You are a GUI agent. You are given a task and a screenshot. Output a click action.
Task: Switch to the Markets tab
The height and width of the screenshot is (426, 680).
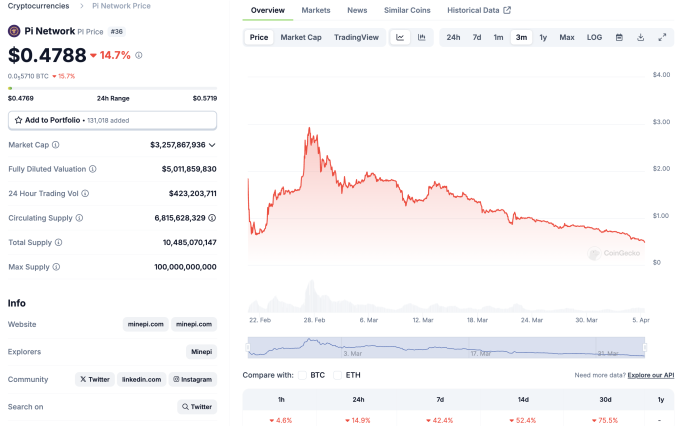(316, 10)
